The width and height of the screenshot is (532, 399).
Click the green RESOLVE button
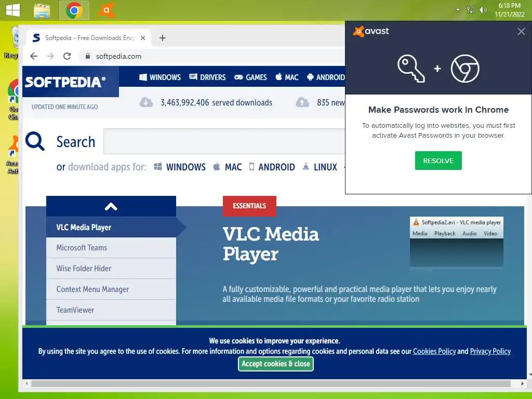pos(438,161)
